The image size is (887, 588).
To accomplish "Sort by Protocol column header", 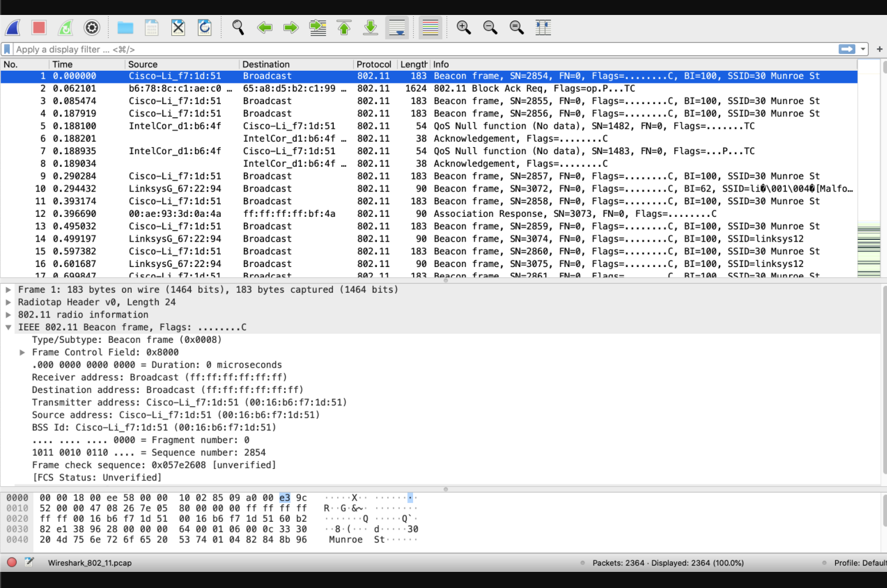I will (x=374, y=64).
